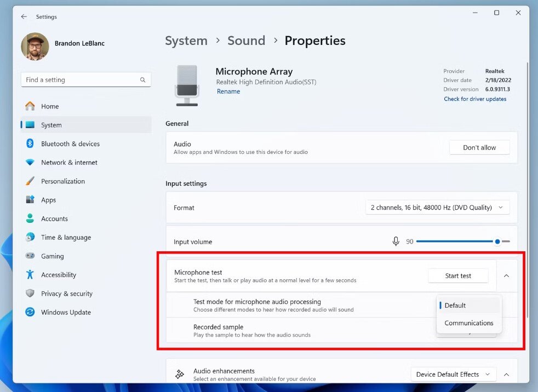Start the microphone test
This screenshot has width=538, height=392.
pyautogui.click(x=458, y=275)
